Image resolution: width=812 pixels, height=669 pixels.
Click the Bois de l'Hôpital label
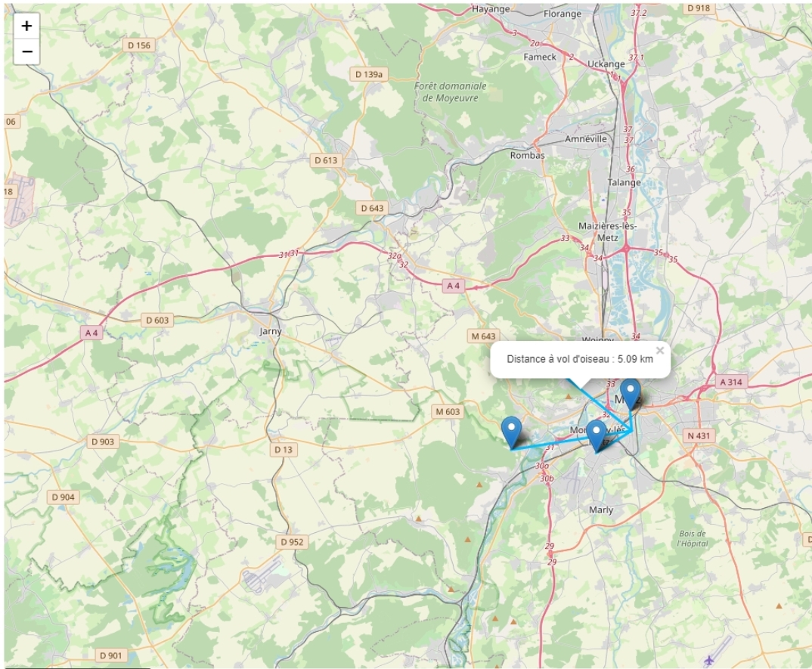pos(693,538)
